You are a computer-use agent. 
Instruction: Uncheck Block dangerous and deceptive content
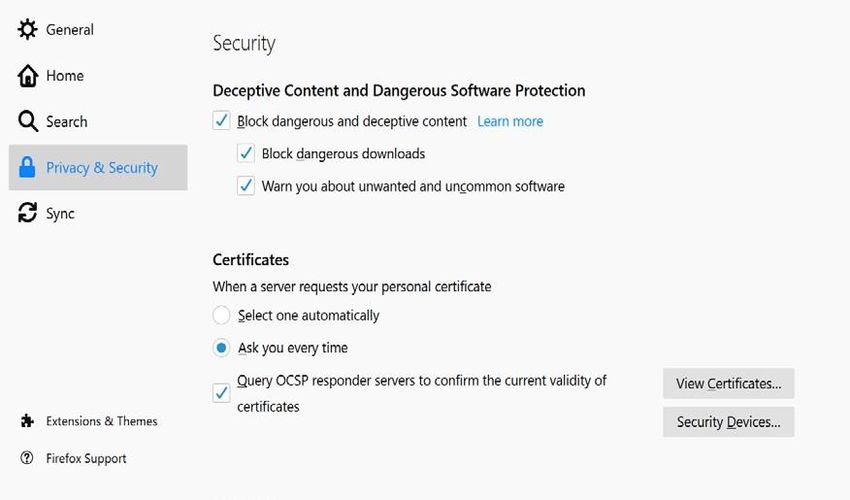tap(221, 120)
